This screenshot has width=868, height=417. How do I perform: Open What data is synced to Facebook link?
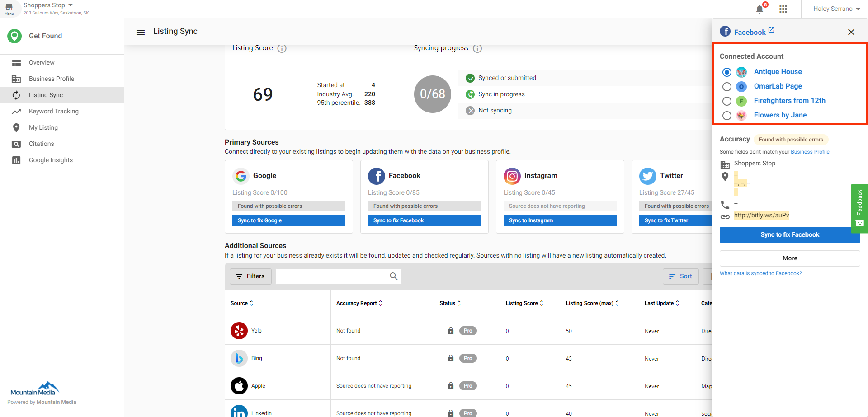coord(761,273)
